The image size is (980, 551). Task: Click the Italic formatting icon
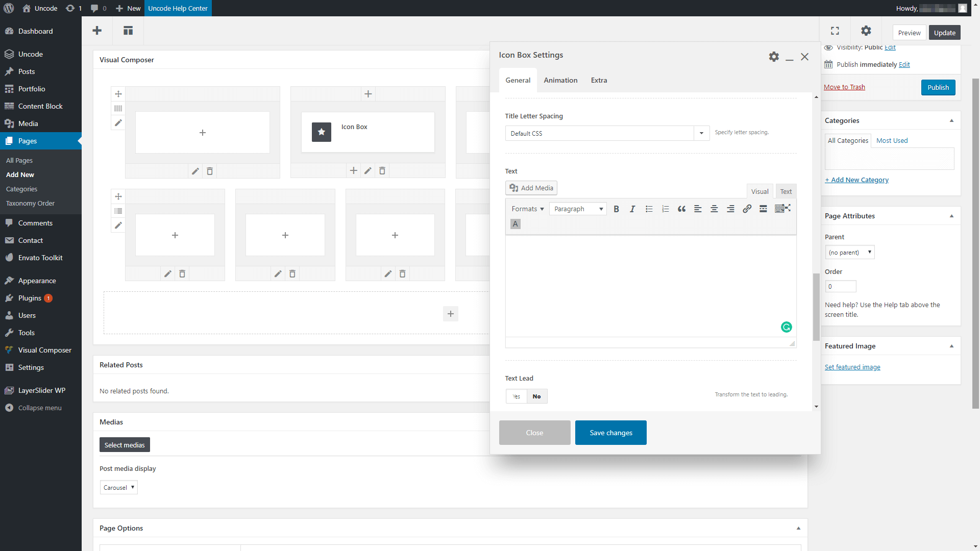(632, 209)
